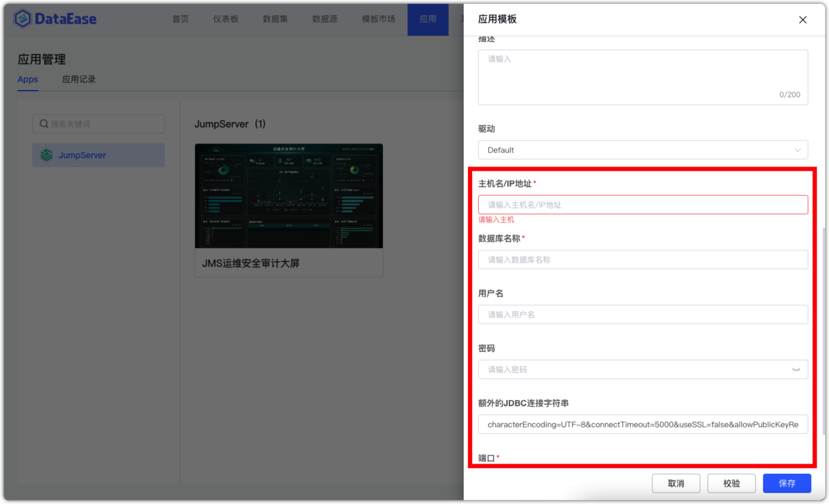Click the 描述 text area
This screenshot has width=829, height=504.
tap(643, 77)
